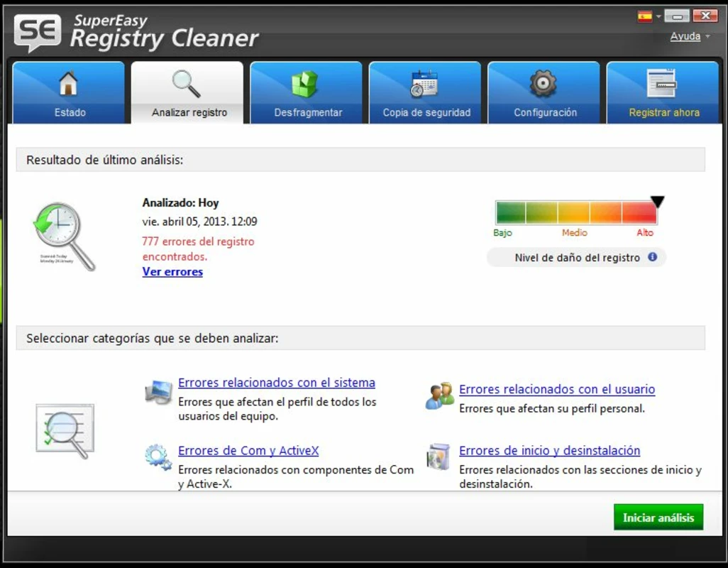Screen dimensions: 728x568
Task: Click the 'Analizado: Hoy' text
Action: pos(180,203)
